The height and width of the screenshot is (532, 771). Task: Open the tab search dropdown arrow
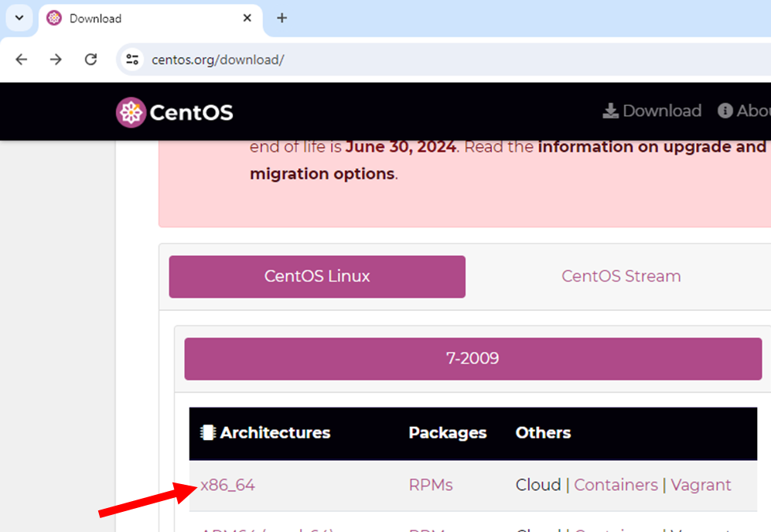[19, 19]
